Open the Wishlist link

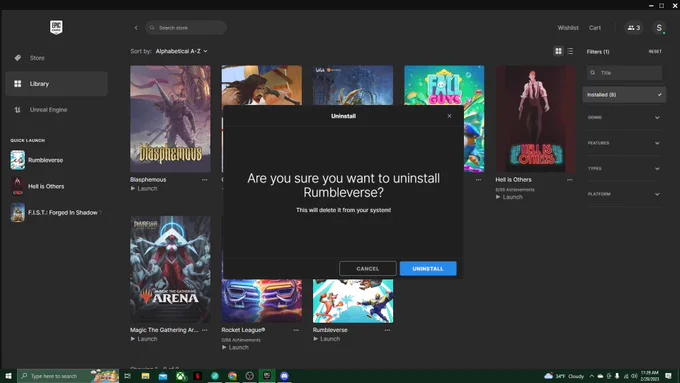coord(568,28)
